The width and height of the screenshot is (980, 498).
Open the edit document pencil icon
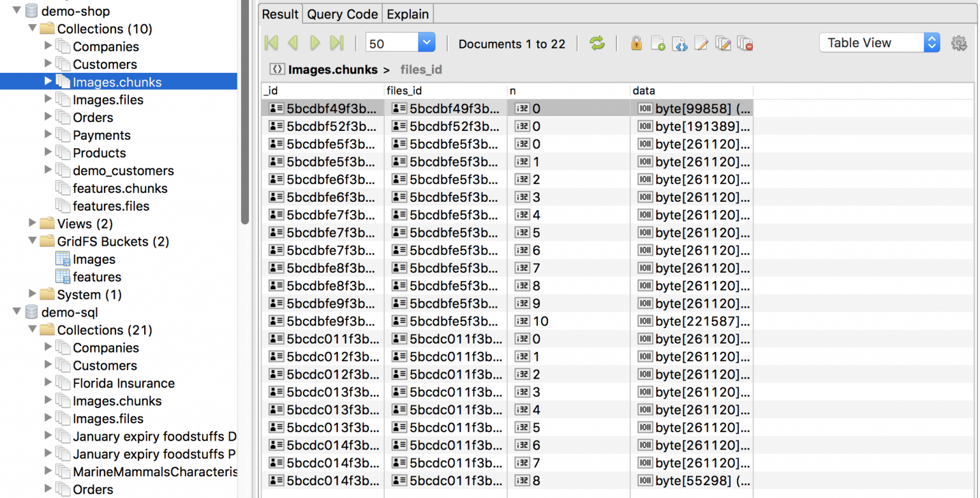point(701,43)
